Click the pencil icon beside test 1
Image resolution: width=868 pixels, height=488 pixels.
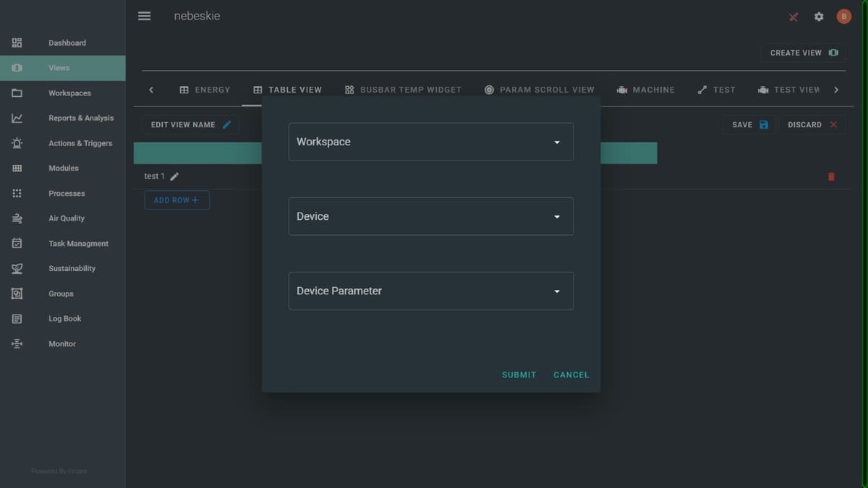coord(174,176)
